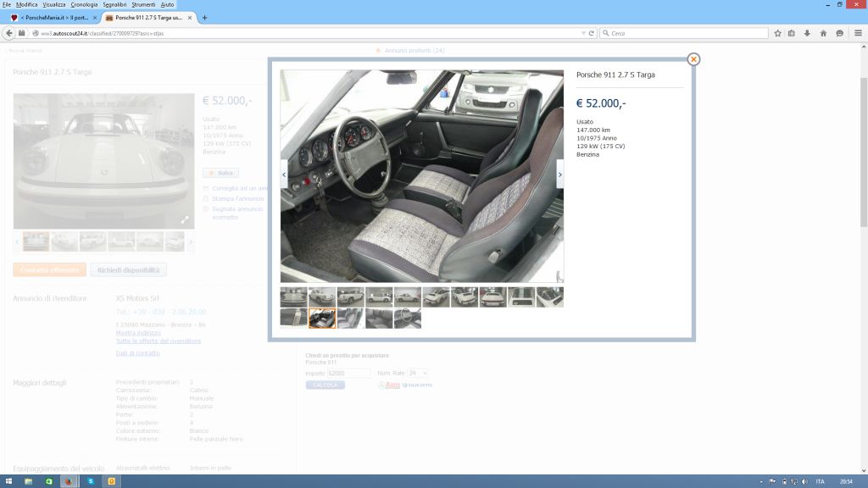Open Tutte le offerte del rivenditore link
868x488 pixels.
point(159,341)
